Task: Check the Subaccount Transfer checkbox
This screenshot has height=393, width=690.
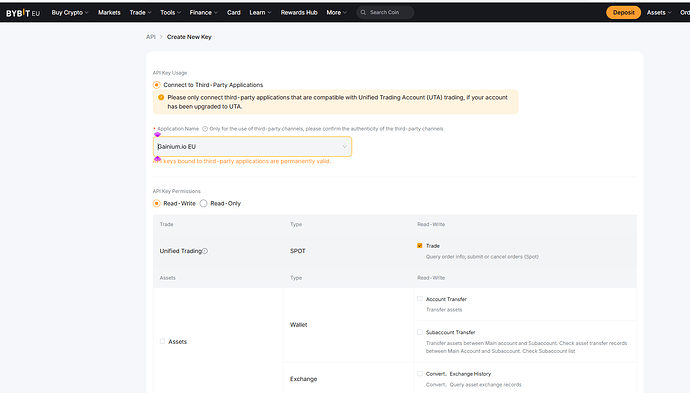Action: [x=420, y=332]
